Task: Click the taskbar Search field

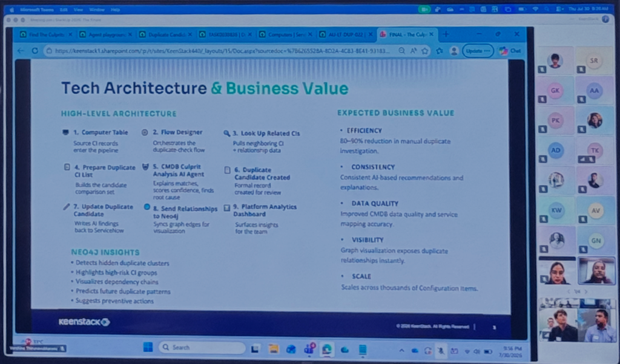Action: (202, 348)
